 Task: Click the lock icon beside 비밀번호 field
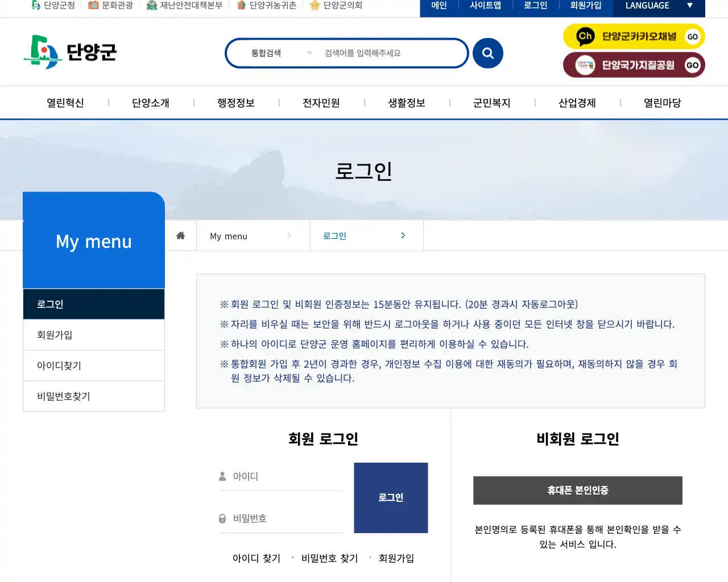coord(221,518)
